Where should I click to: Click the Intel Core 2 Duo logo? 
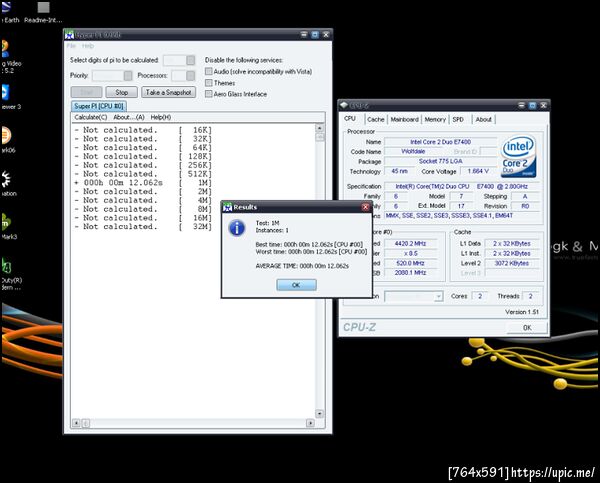click(518, 156)
